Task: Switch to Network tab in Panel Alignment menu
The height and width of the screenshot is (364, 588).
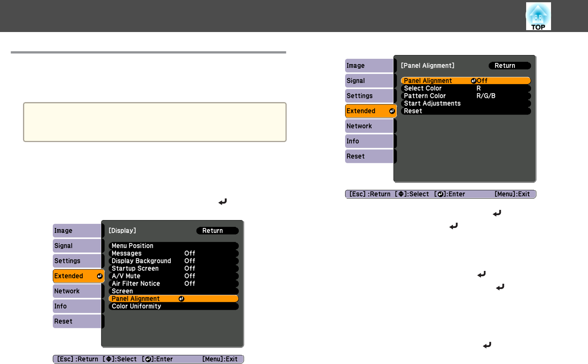Action: click(370, 126)
